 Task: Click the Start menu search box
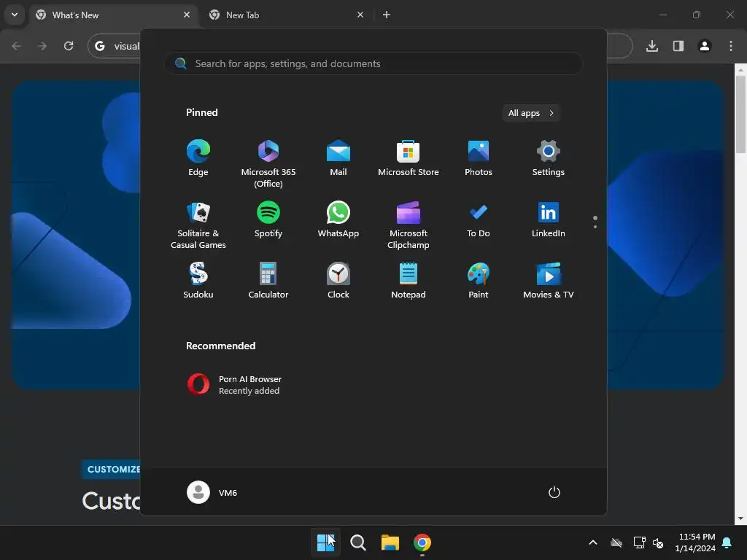[373, 63]
